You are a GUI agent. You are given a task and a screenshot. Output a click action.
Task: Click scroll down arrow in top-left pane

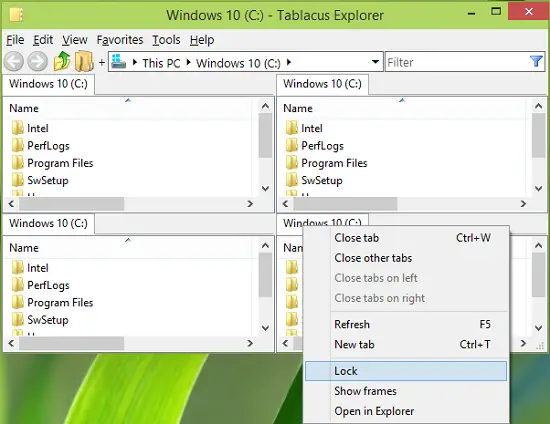266,189
